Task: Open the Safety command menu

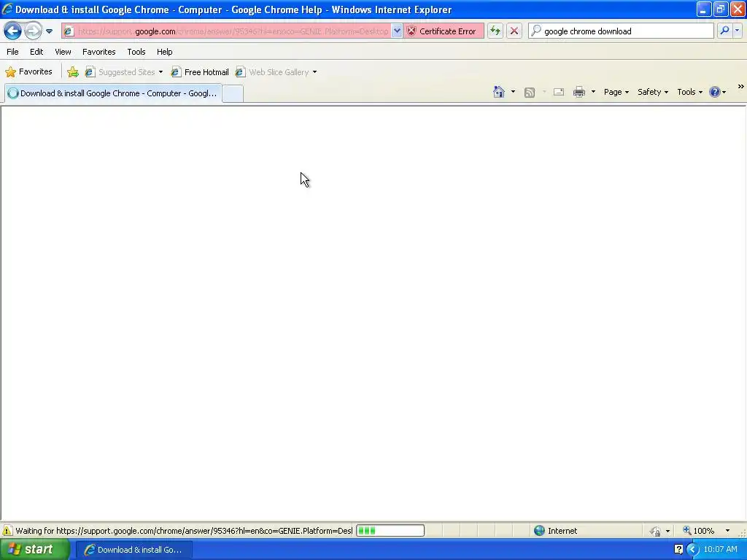Action: (653, 92)
